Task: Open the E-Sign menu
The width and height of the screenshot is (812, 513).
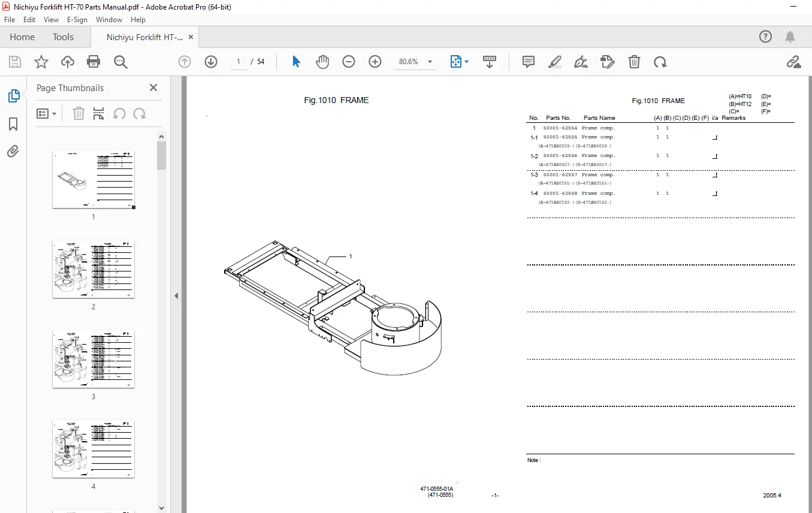Action: pos(77,20)
